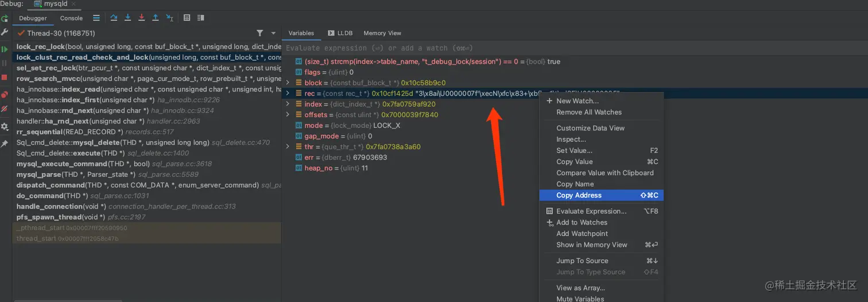
Task: Focus the Evaluate expression input field
Action: [x=576, y=48]
